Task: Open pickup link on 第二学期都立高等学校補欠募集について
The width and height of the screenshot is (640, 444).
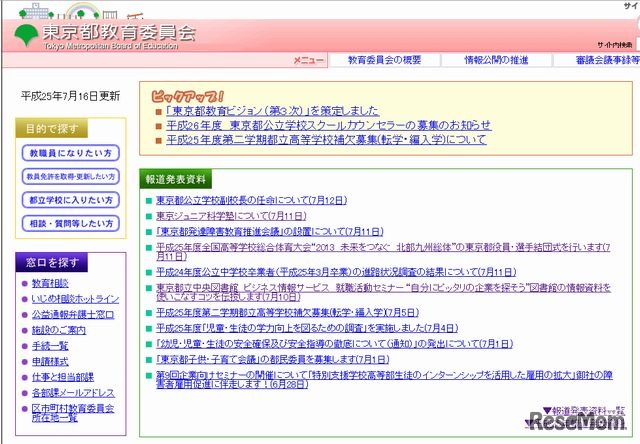Action: pyautogui.click(x=326, y=140)
